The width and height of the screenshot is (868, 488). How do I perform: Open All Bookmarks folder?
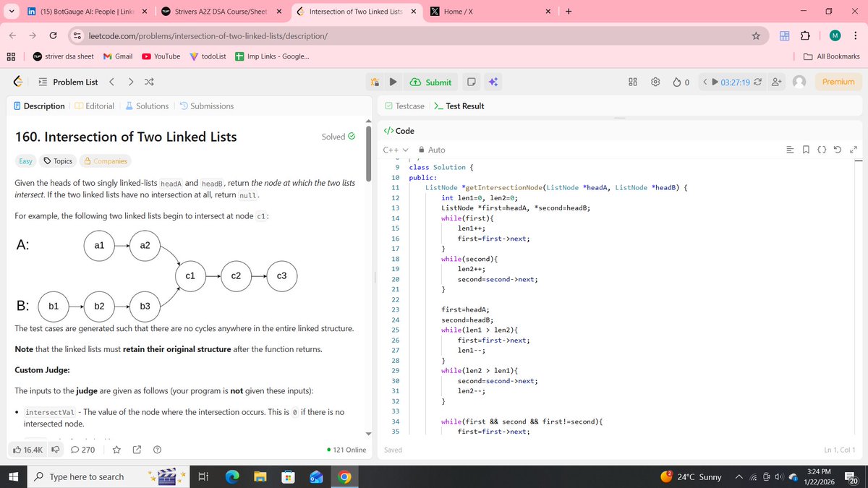832,56
